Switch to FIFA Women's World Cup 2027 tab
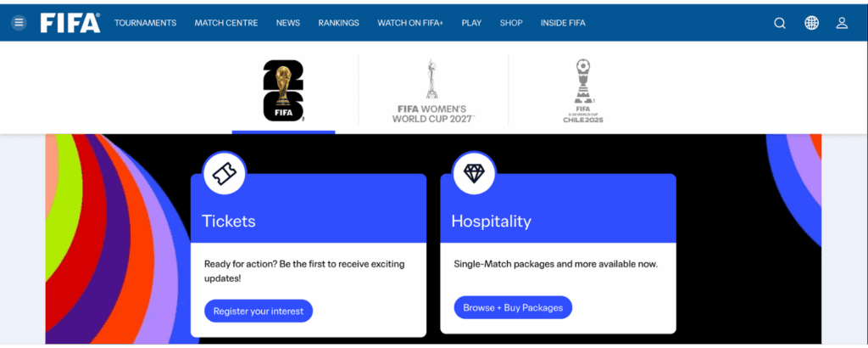This screenshot has height=348, width=868. point(433,91)
